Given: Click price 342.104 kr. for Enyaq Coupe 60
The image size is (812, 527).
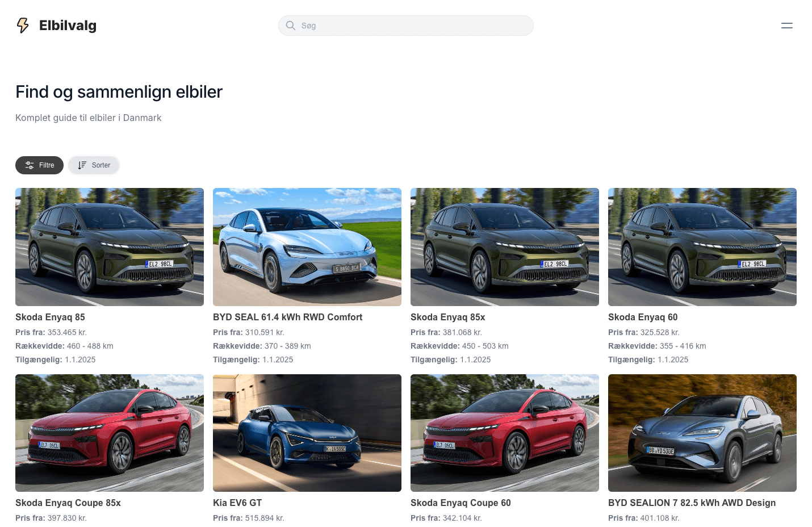Looking at the screenshot, I should click(x=462, y=518).
